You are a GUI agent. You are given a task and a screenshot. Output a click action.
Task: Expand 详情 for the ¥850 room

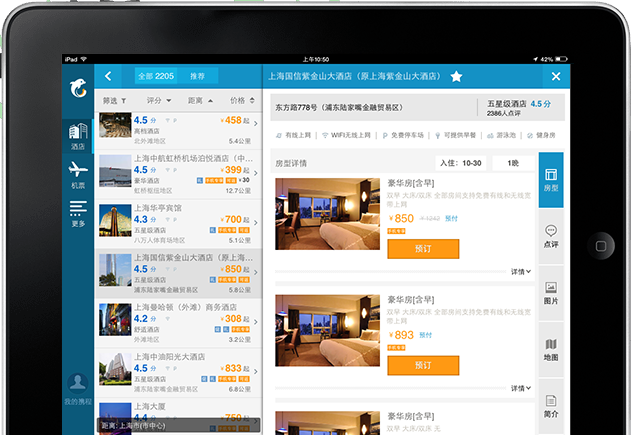521,272
